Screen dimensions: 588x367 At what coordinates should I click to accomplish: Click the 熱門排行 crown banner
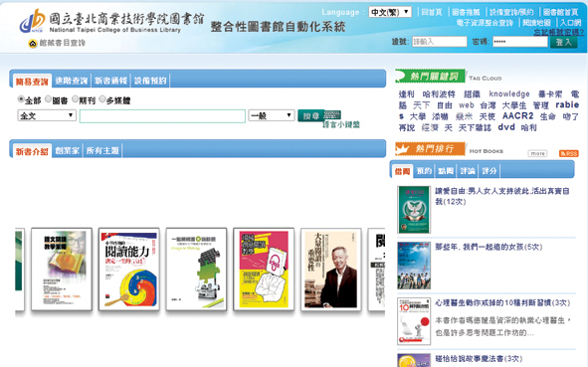point(430,149)
